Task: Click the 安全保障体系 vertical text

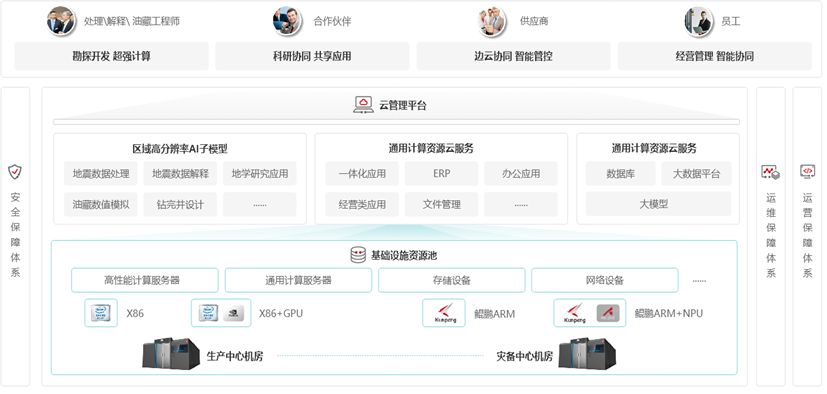Action: pyautogui.click(x=15, y=235)
